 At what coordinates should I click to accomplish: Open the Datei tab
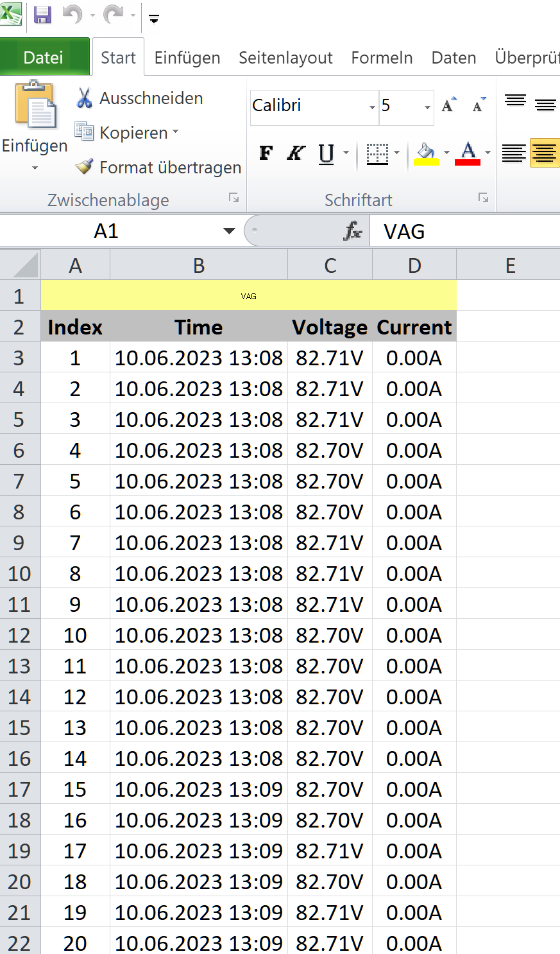click(43, 58)
